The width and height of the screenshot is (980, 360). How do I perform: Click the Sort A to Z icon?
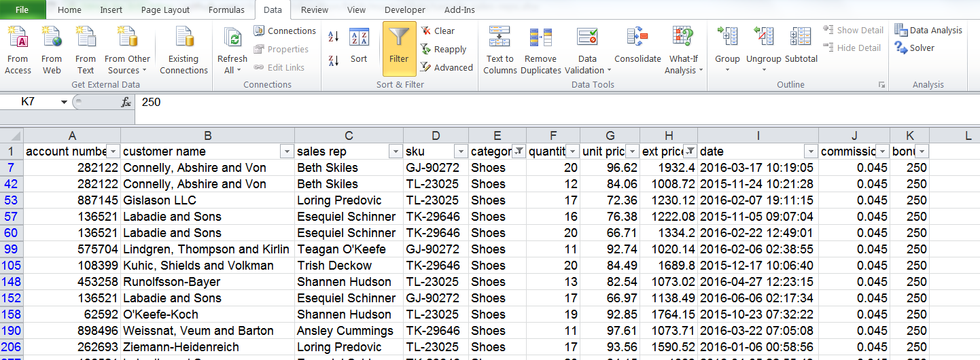pos(334,37)
